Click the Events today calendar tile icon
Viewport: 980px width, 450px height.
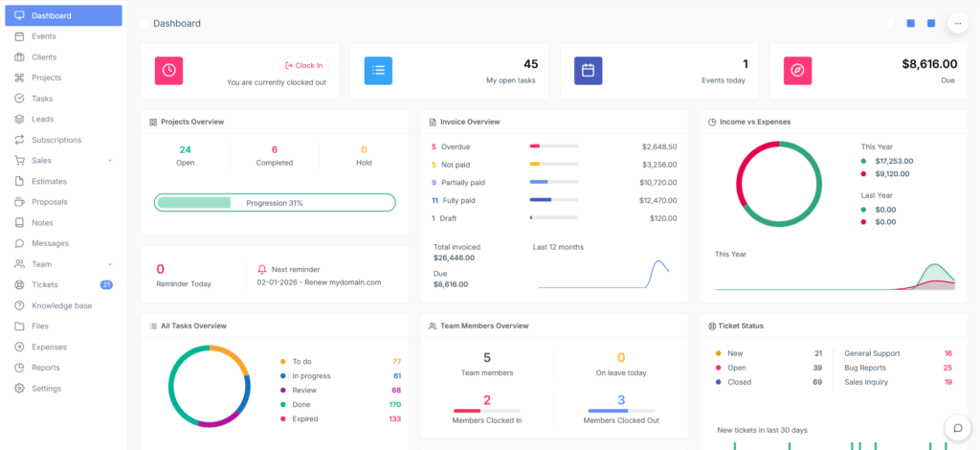(588, 70)
